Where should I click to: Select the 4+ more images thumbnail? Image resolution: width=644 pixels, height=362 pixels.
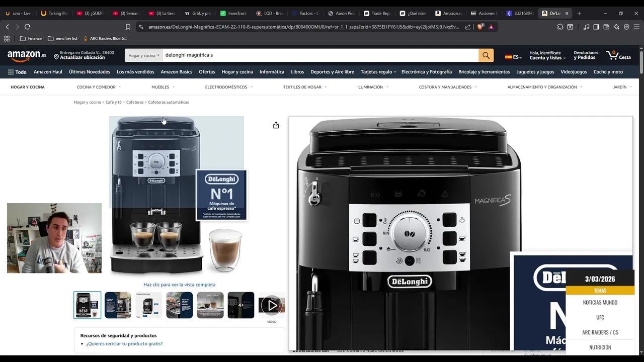(241, 305)
